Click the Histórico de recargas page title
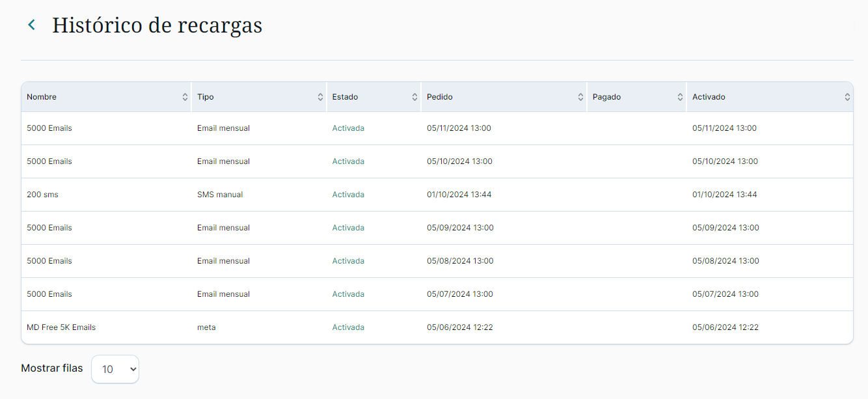The width and height of the screenshot is (868, 399). (x=157, y=25)
